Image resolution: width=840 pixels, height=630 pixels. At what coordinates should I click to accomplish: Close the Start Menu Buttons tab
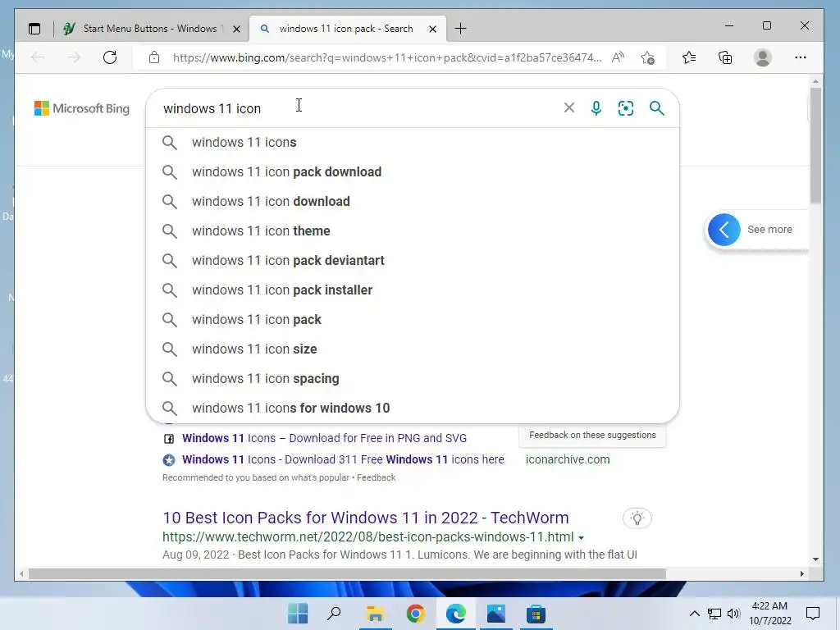click(236, 29)
